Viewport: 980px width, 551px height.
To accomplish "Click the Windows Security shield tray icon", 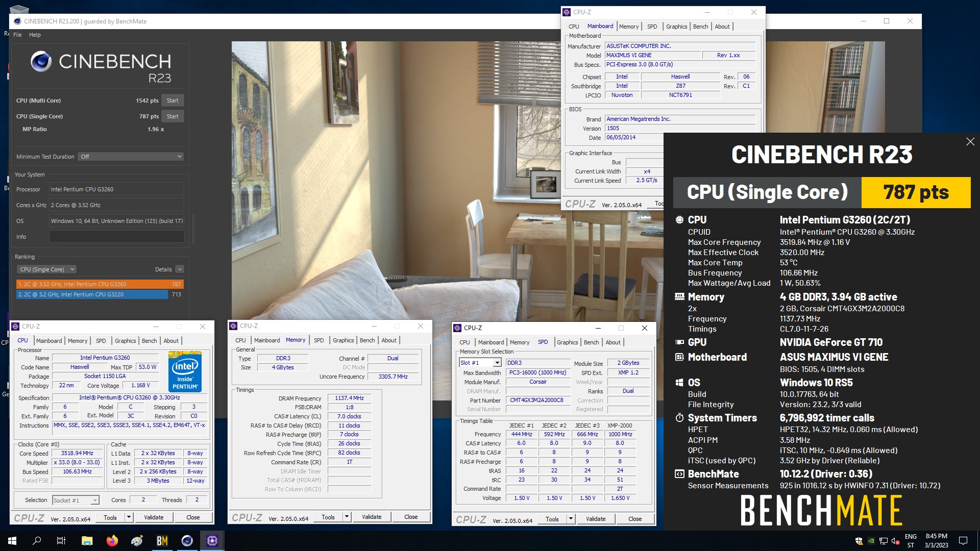I will pos(859,541).
